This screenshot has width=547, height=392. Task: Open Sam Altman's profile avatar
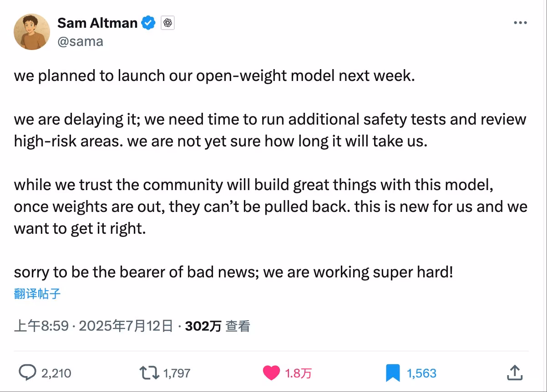[31, 31]
